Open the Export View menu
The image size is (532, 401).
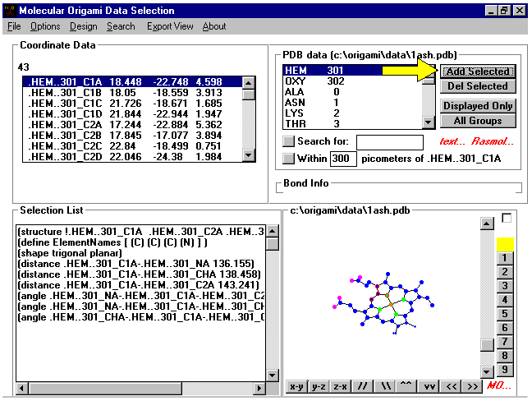[170, 26]
